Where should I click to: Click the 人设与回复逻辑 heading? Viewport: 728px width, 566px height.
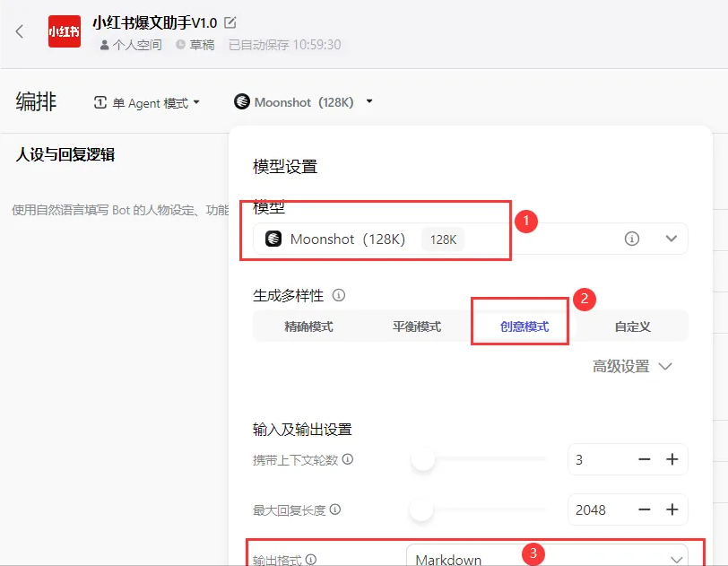[65, 154]
